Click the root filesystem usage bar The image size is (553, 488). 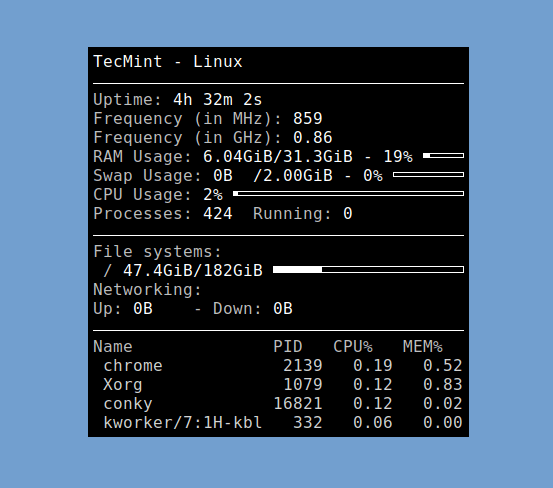click(368, 270)
